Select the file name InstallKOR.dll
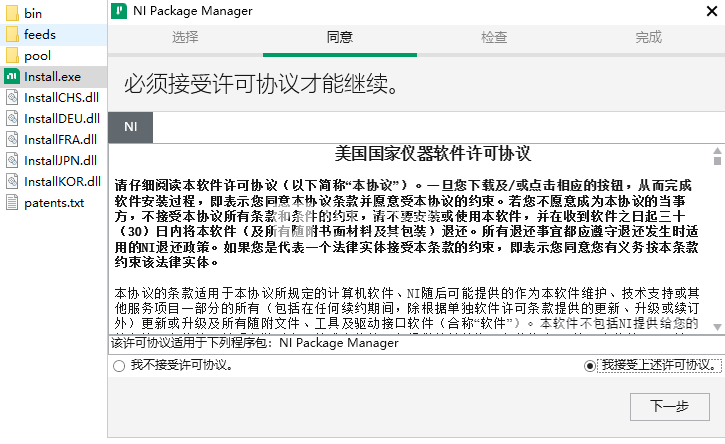725x444 pixels. 62,181
